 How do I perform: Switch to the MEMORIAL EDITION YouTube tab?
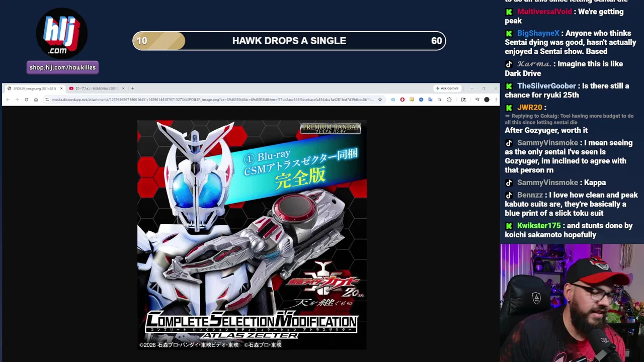pos(97,88)
